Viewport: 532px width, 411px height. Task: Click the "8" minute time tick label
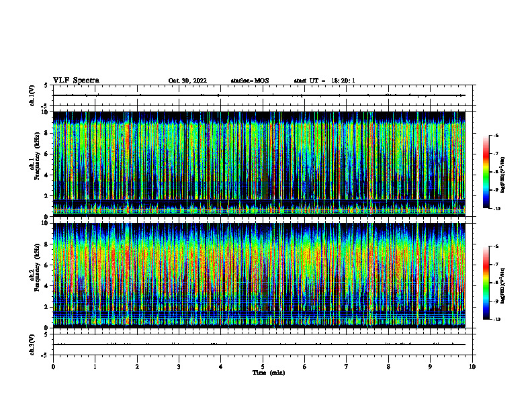pos(388,367)
